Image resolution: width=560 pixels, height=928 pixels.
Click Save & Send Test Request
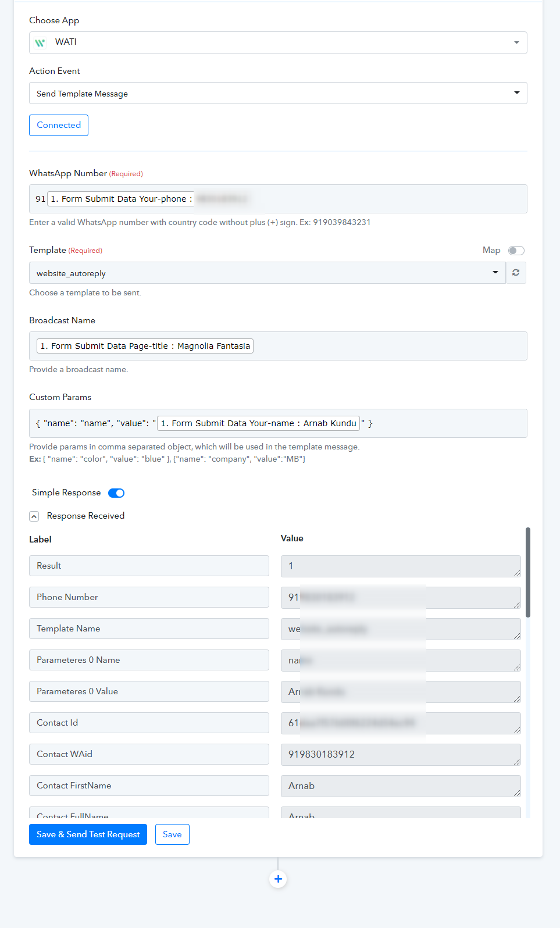pyautogui.click(x=88, y=834)
